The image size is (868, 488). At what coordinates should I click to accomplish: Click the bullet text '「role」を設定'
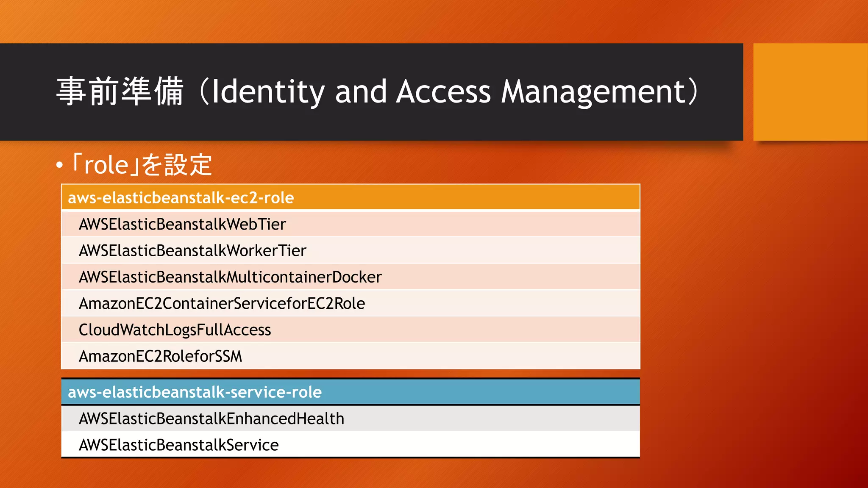coord(142,165)
